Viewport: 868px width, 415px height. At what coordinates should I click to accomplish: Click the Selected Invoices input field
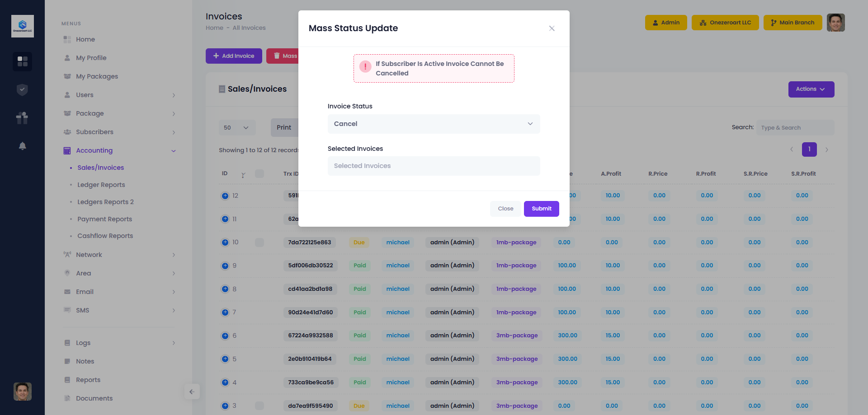[434, 166]
